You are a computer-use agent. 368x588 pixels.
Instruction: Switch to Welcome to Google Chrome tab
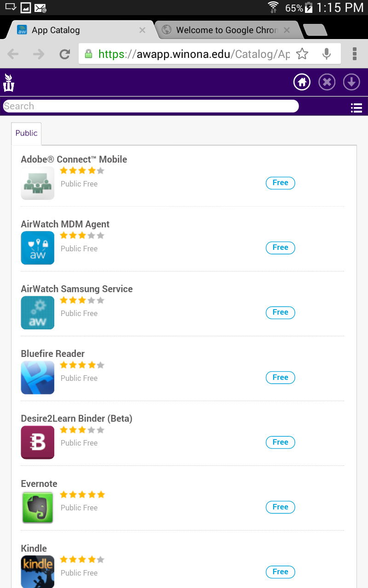pos(226,30)
